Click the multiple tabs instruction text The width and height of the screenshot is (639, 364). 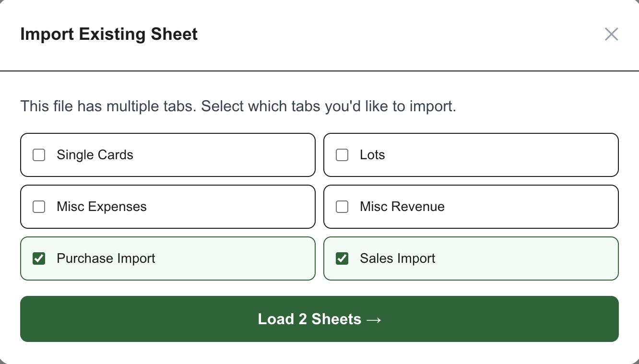pyautogui.click(x=238, y=106)
